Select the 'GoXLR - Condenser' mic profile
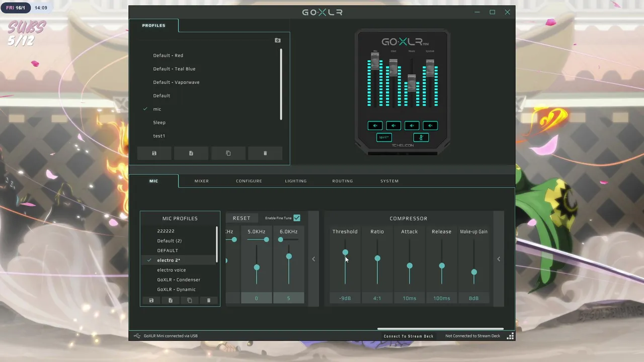The image size is (644, 362). click(x=179, y=280)
